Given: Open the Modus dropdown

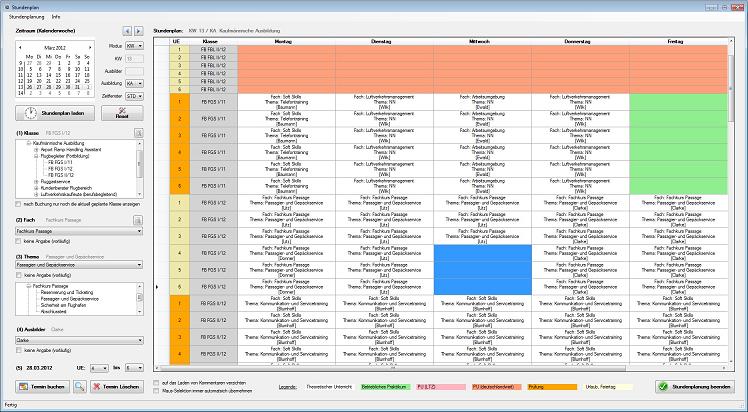Looking at the screenshot, I should [x=134, y=46].
